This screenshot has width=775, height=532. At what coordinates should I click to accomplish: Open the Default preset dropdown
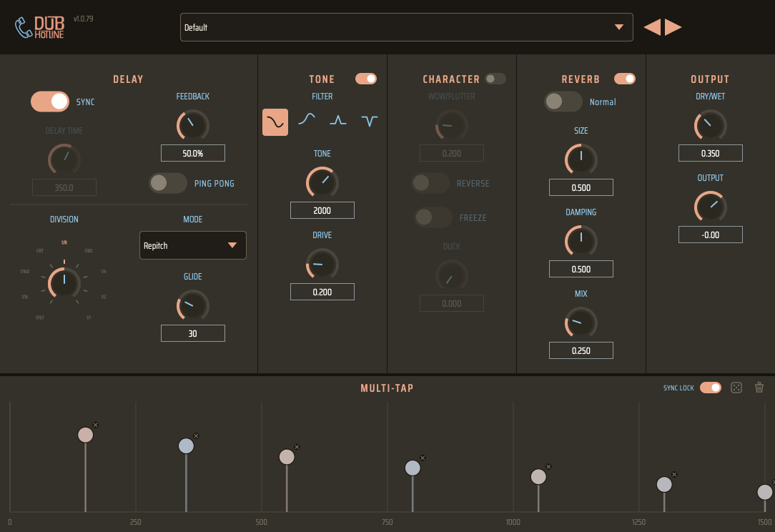click(x=406, y=27)
